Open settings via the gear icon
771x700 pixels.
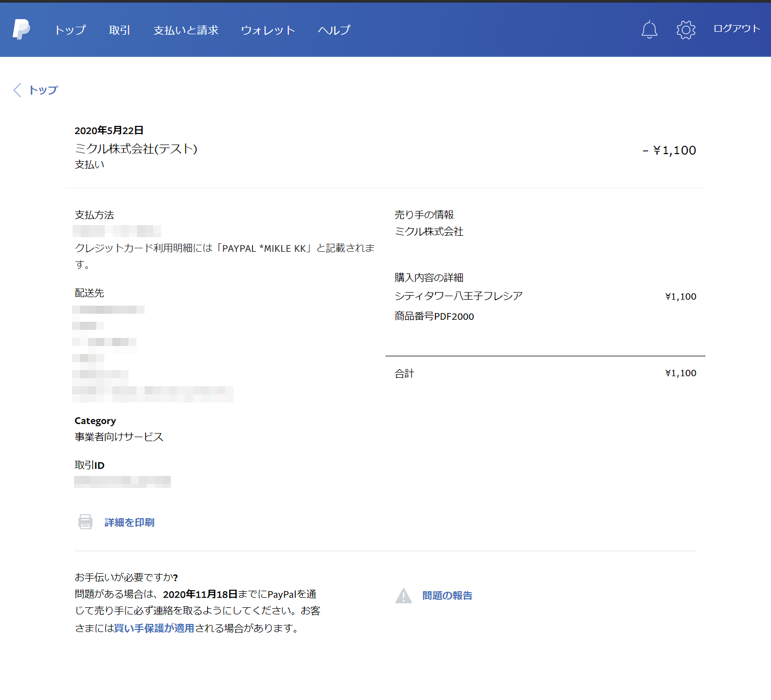[x=685, y=30]
